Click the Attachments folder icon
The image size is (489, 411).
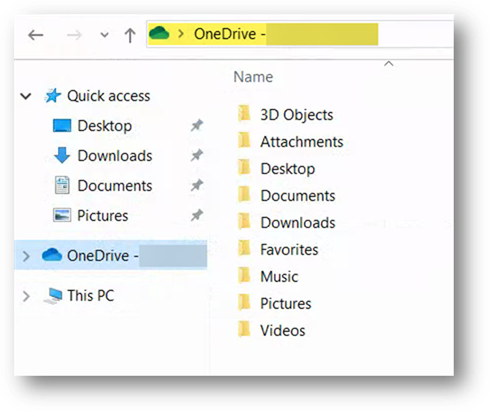(244, 140)
